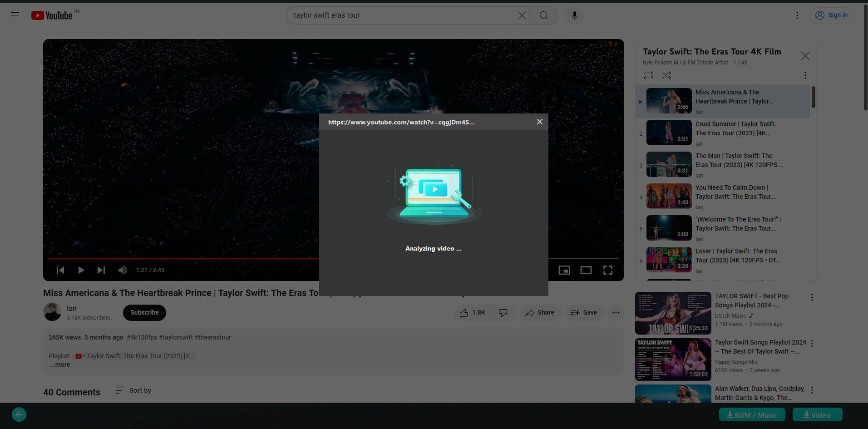
Task: Mute the video with speaker icon
Action: click(122, 270)
